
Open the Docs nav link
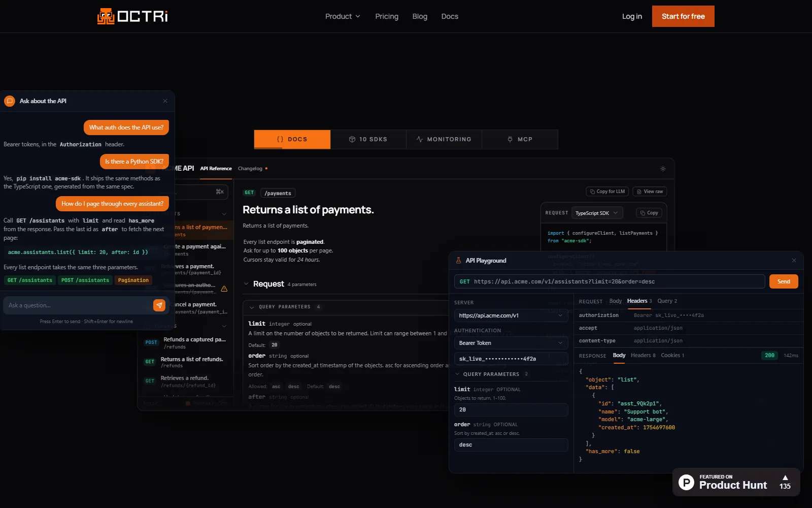coord(450,16)
